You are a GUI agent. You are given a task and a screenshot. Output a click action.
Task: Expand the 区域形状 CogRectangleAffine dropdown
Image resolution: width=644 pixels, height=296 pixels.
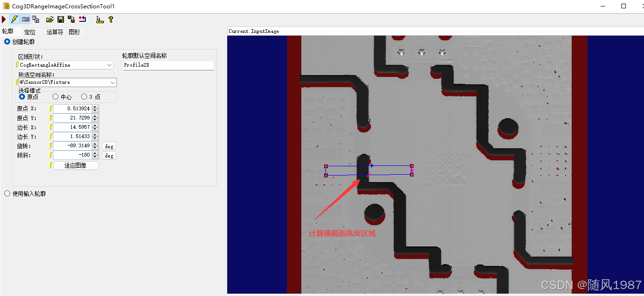pos(109,65)
